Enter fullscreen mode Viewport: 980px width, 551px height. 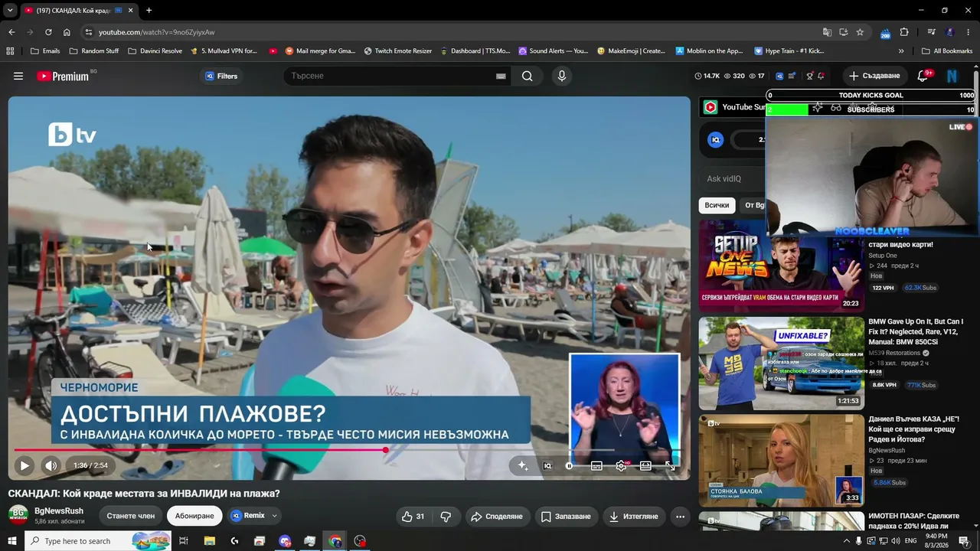pyautogui.click(x=670, y=465)
